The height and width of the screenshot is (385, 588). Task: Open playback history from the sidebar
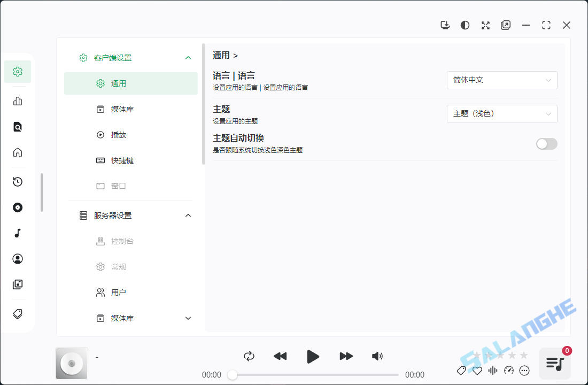click(x=18, y=181)
